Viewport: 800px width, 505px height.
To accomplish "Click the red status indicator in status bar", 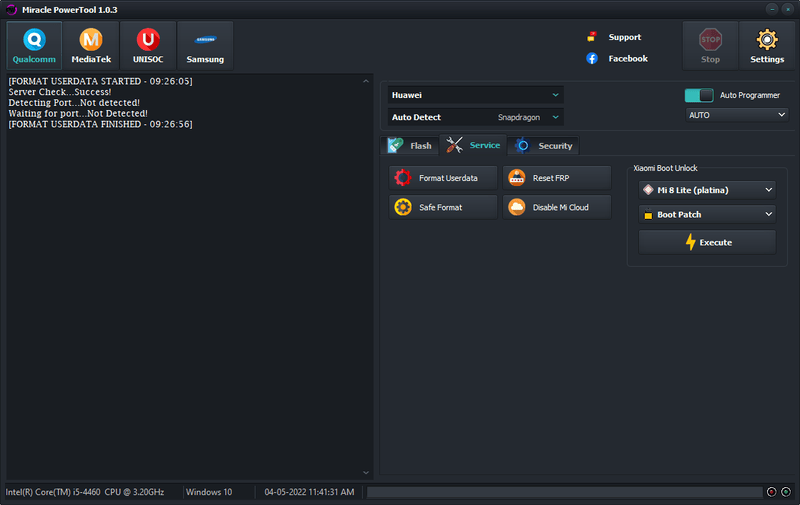I will [771, 492].
